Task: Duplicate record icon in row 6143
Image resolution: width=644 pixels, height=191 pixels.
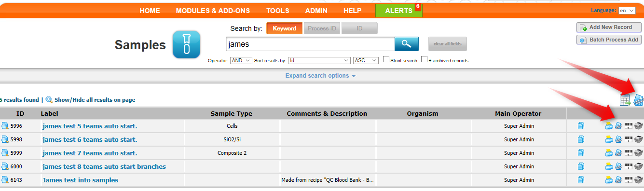Action: pos(581,180)
